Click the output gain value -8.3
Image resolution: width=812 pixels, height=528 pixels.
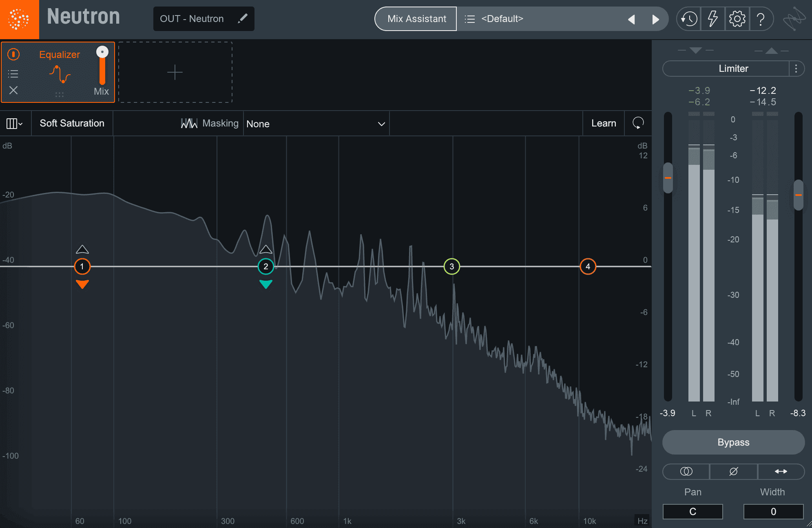798,413
